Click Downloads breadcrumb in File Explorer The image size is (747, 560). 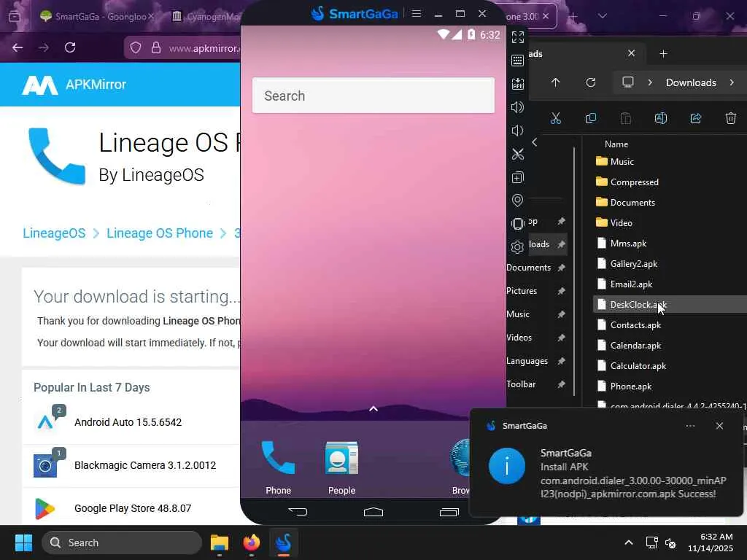point(691,82)
